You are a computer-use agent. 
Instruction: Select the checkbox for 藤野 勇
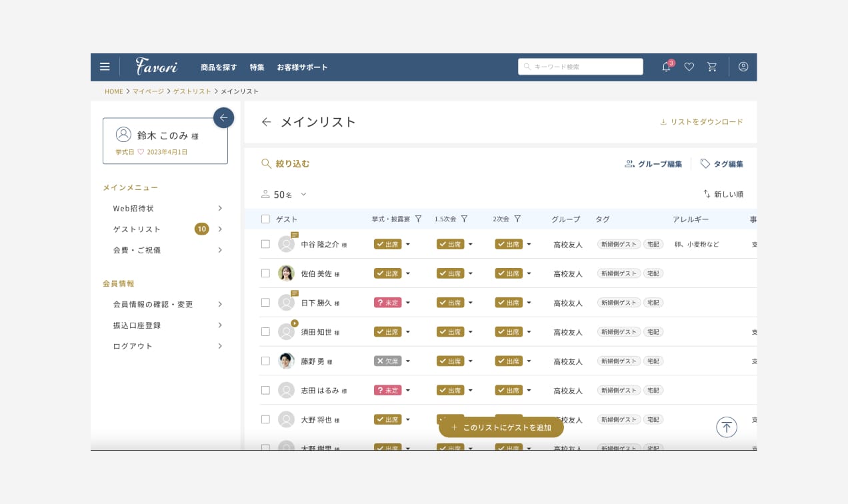265,361
